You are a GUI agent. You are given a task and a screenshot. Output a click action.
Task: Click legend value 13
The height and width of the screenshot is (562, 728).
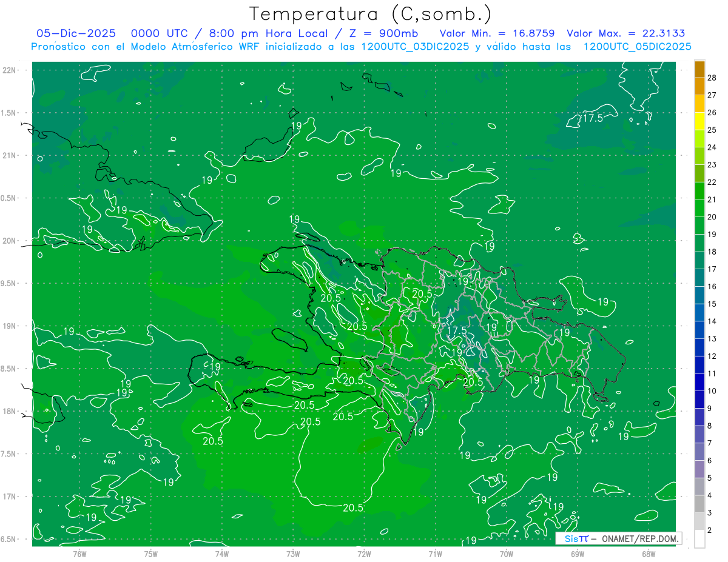point(712,339)
